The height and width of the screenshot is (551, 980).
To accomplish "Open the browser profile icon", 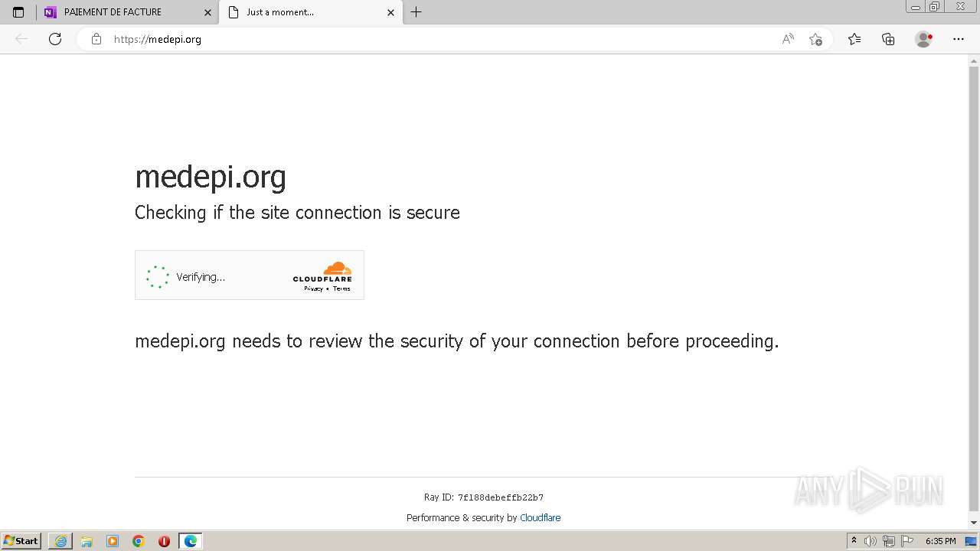I will (924, 39).
